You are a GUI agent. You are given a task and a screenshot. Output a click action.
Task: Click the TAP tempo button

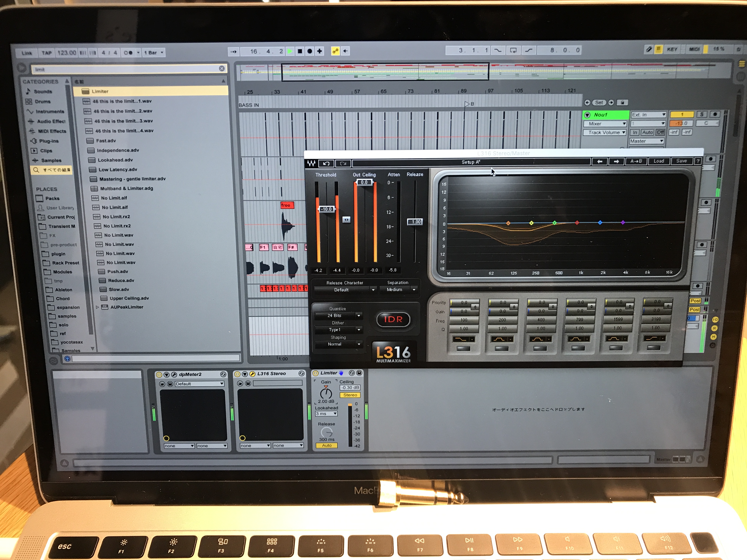tap(47, 53)
